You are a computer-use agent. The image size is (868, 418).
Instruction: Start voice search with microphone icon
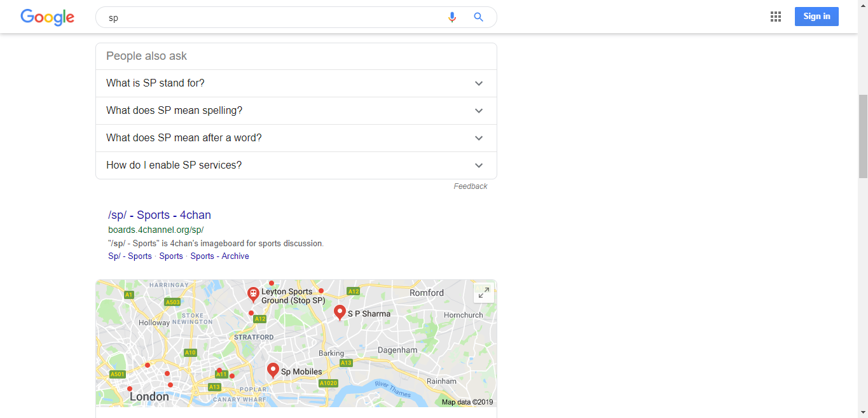pyautogui.click(x=452, y=17)
